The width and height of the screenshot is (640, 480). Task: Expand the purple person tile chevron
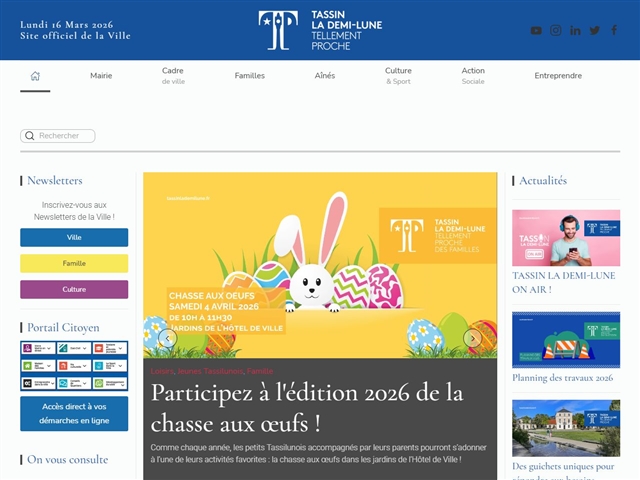click(x=49, y=348)
